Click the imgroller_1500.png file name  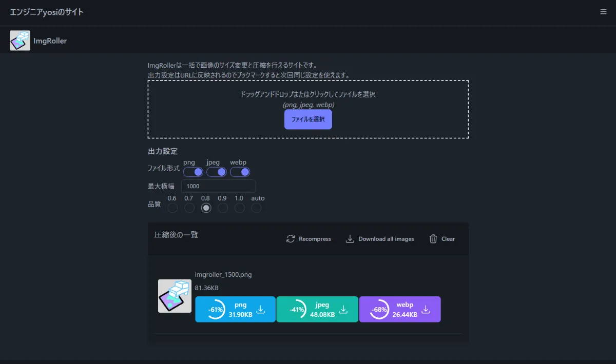223,274
